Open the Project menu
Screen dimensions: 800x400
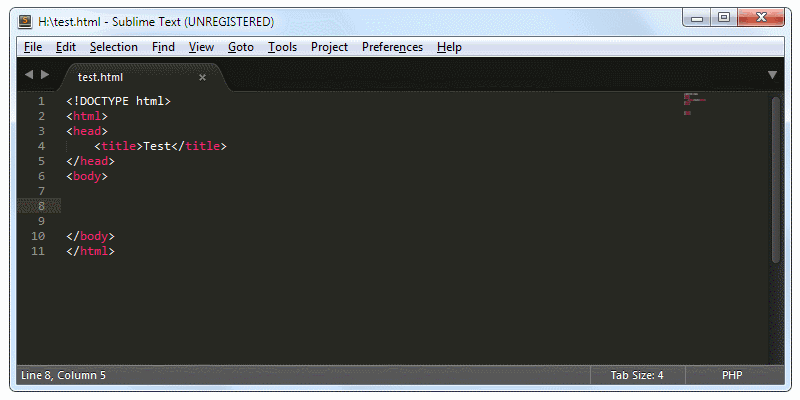click(330, 47)
